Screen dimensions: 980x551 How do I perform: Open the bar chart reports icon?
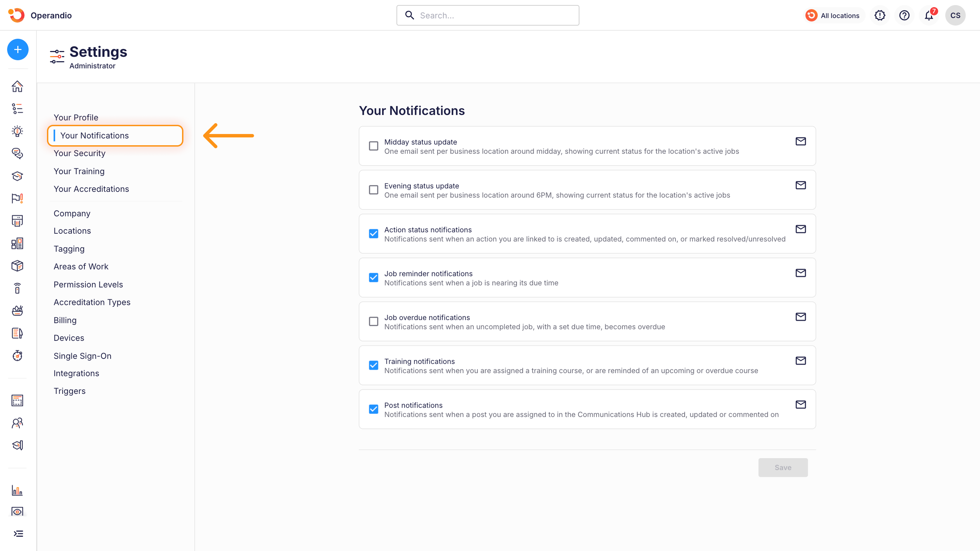pos(17,490)
